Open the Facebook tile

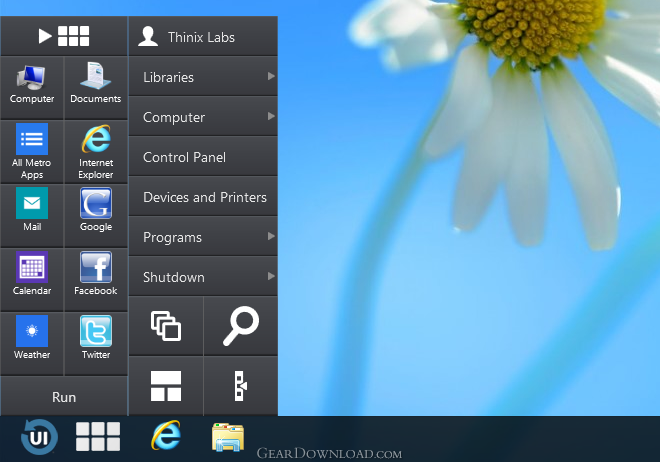click(x=96, y=279)
